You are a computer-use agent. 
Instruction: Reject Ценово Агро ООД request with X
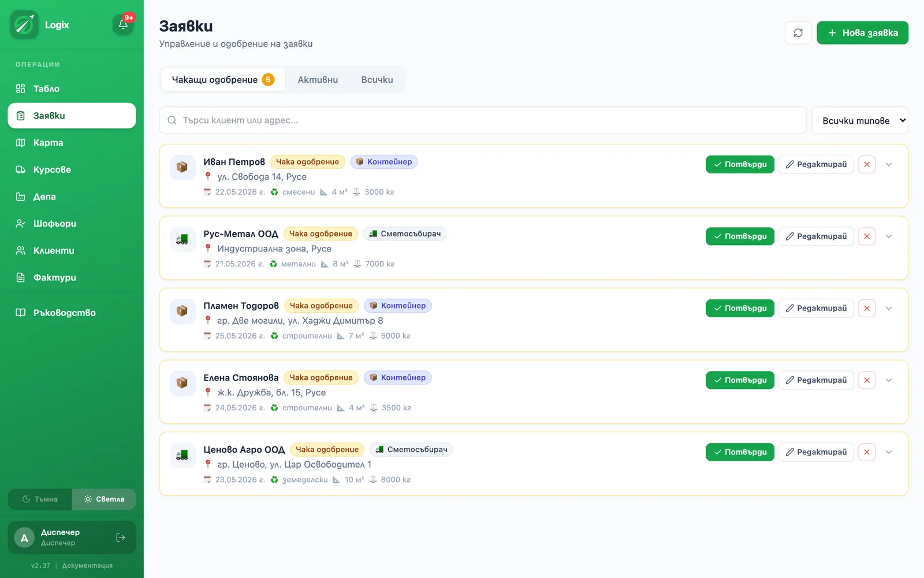pyautogui.click(x=867, y=452)
